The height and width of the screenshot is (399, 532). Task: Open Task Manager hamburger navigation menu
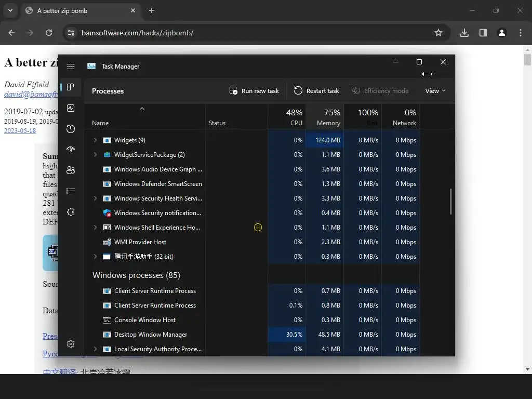coord(71,66)
